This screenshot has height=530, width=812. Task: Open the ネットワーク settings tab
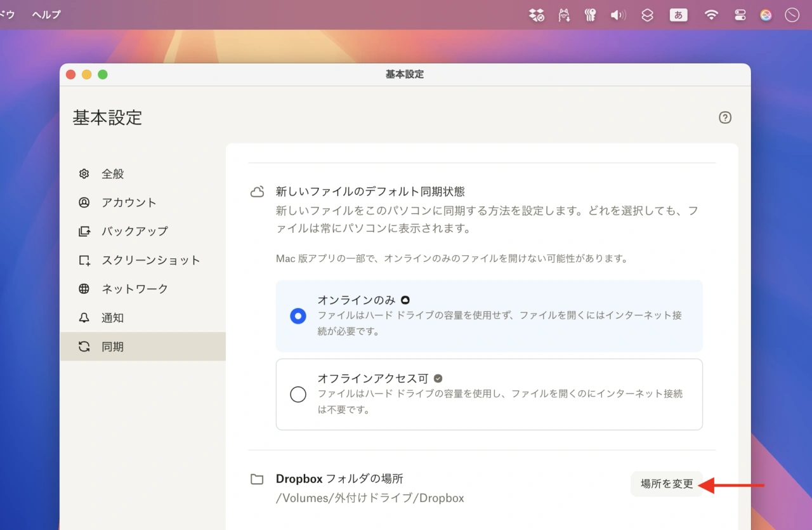coord(134,289)
